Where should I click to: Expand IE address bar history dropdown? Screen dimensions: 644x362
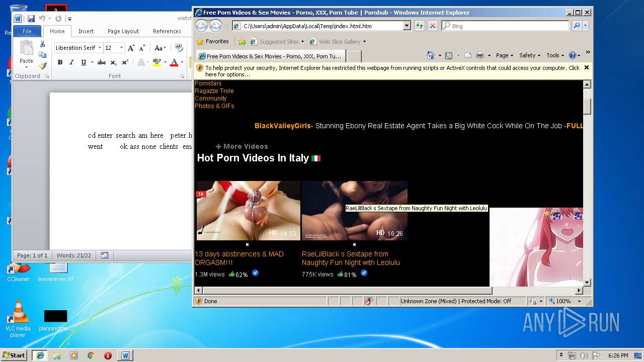pos(407,26)
